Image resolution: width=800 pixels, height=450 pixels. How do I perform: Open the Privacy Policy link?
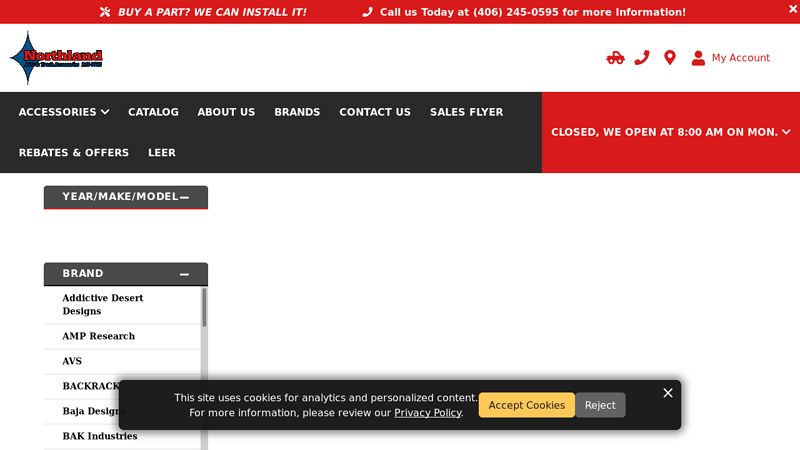(427, 413)
